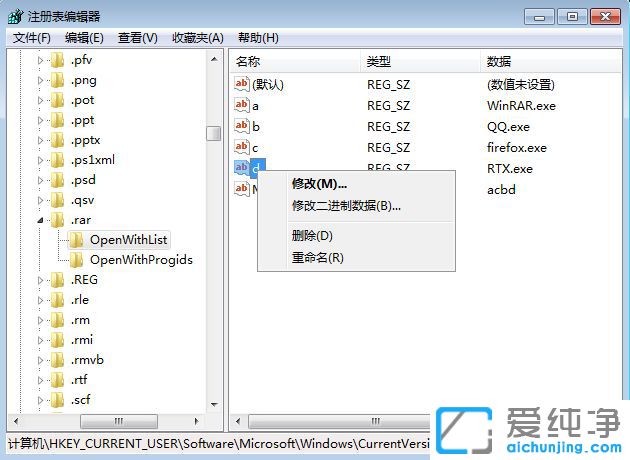This screenshot has width=630, height=460.
Task: Sort by the 名称 column header
Action: (296, 61)
